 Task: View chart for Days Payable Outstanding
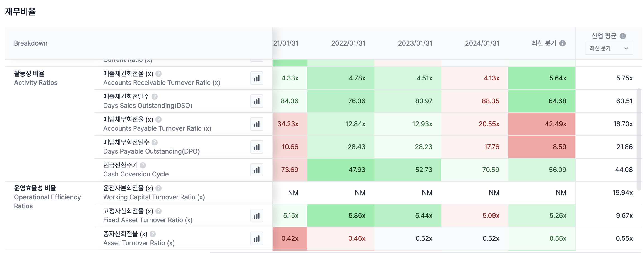click(256, 147)
